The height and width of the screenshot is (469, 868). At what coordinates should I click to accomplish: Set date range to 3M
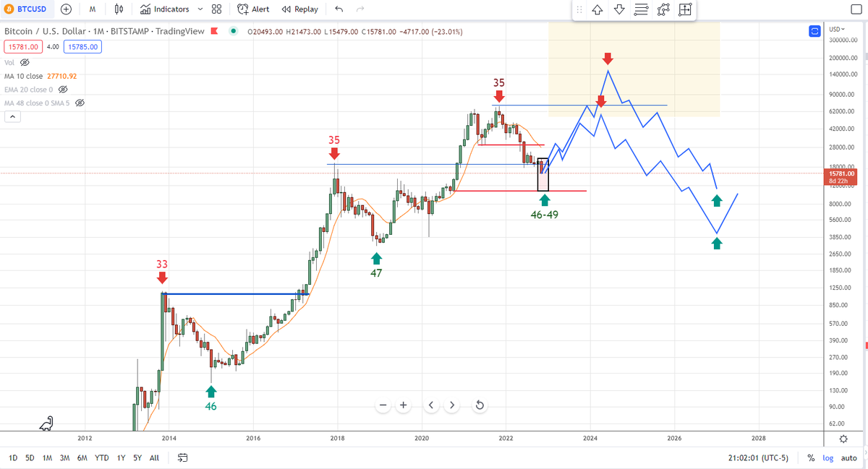64,457
